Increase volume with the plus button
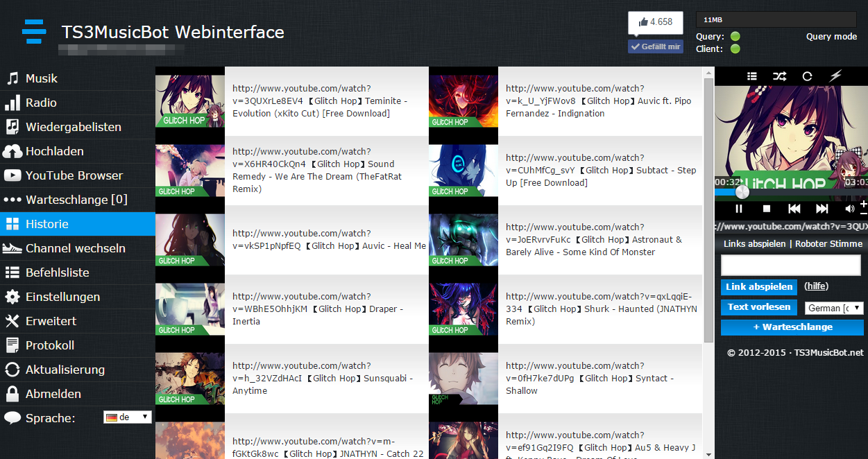 [864, 204]
